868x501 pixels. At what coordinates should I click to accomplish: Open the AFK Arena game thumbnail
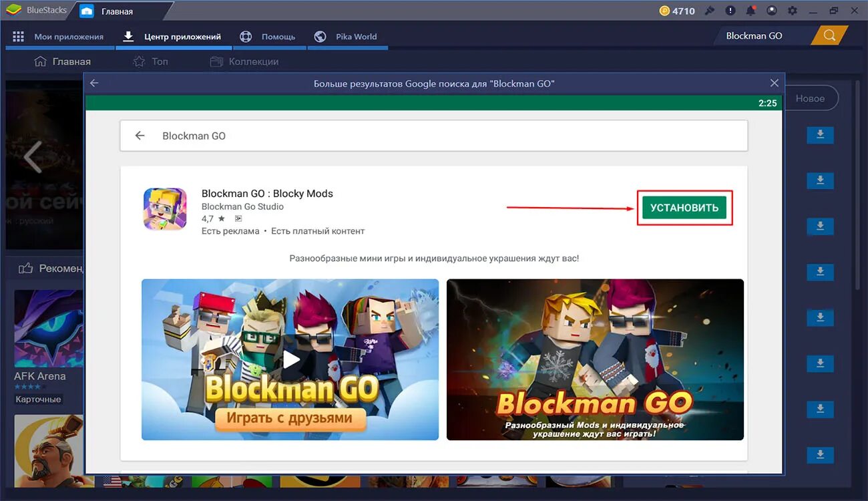[x=49, y=328]
